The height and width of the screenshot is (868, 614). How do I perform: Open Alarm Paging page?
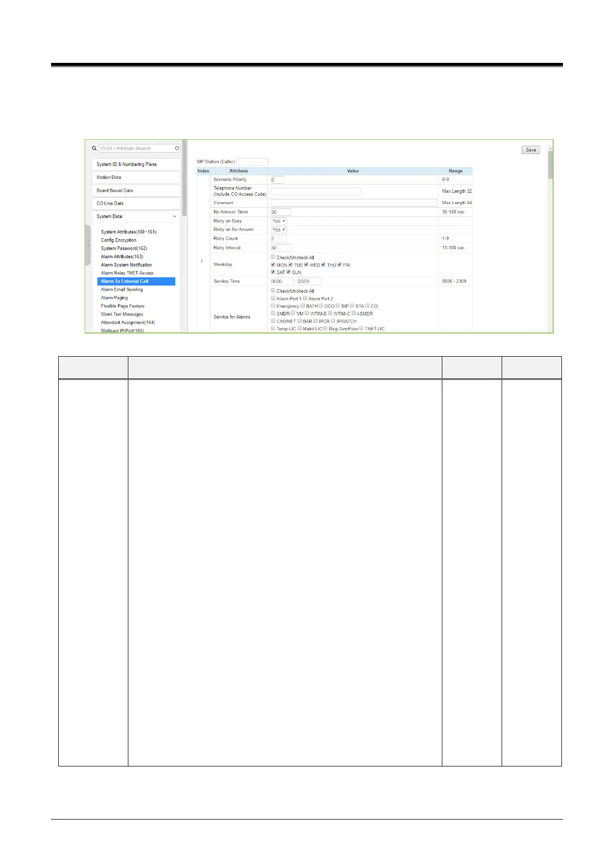coord(114,298)
